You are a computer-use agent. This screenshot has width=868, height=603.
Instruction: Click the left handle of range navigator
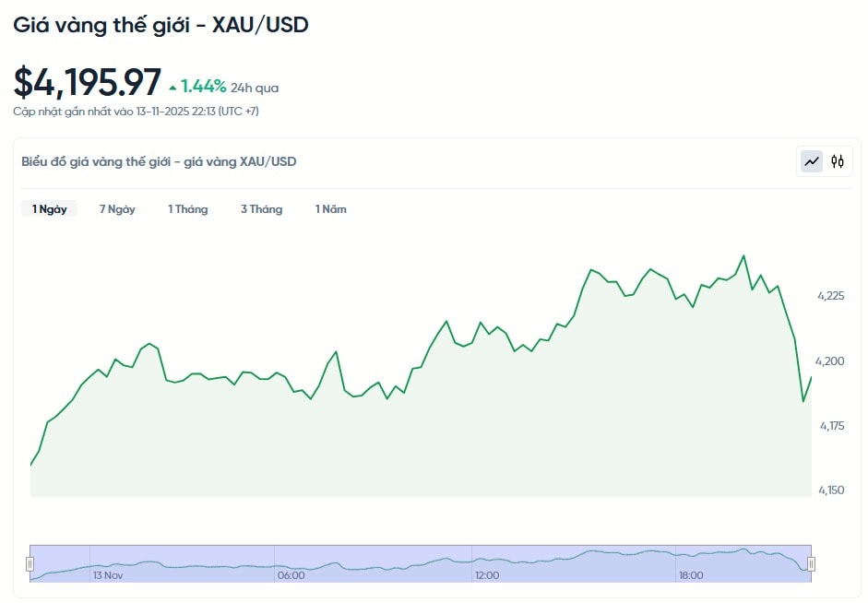click(x=30, y=563)
